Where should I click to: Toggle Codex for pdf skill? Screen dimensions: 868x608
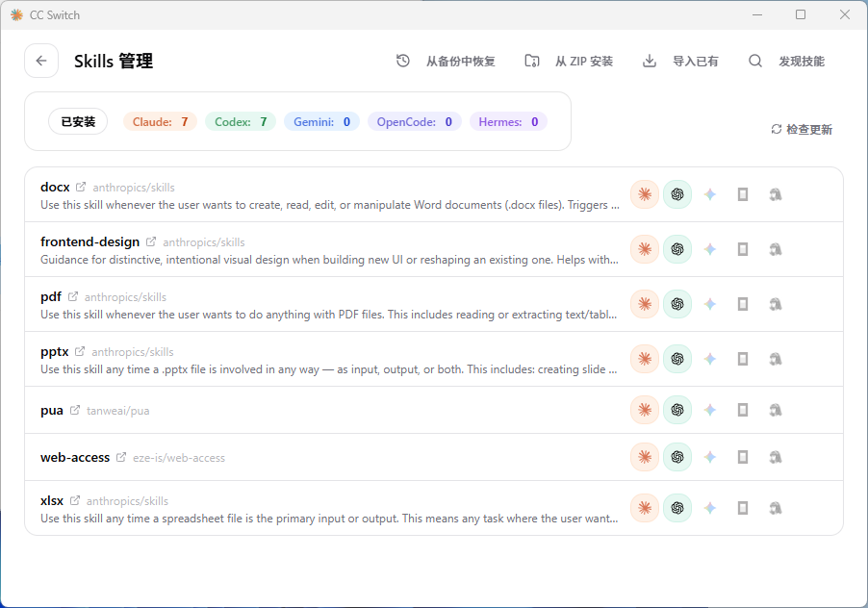(x=677, y=304)
